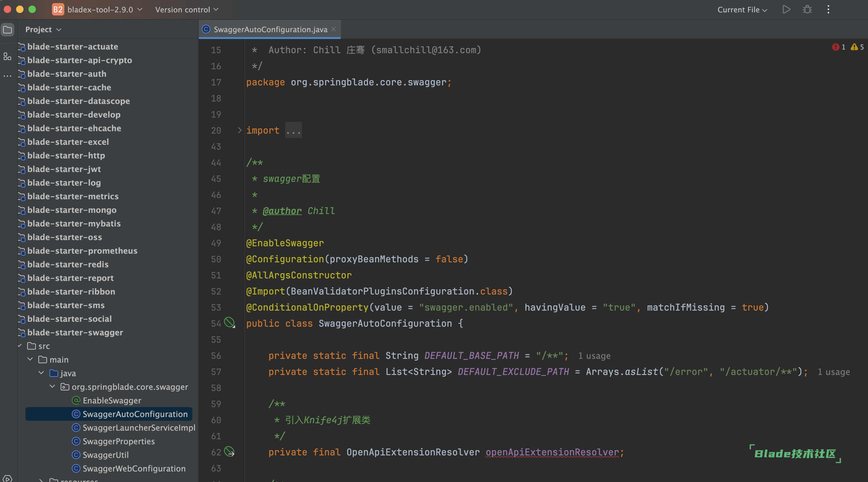The width and height of the screenshot is (868, 482).
Task: Click the gutter autowire icon on line 62
Action: 230,452
